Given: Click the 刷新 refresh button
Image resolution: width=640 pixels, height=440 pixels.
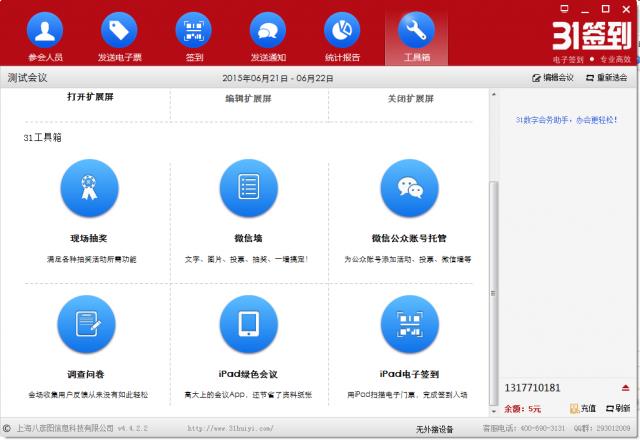Looking at the screenshot, I should [x=618, y=408].
